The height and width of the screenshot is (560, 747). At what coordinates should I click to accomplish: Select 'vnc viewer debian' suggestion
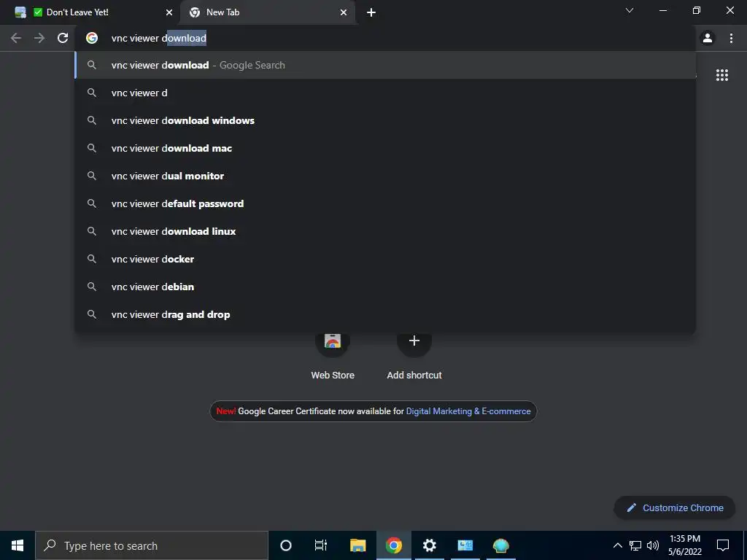pyautogui.click(x=385, y=286)
